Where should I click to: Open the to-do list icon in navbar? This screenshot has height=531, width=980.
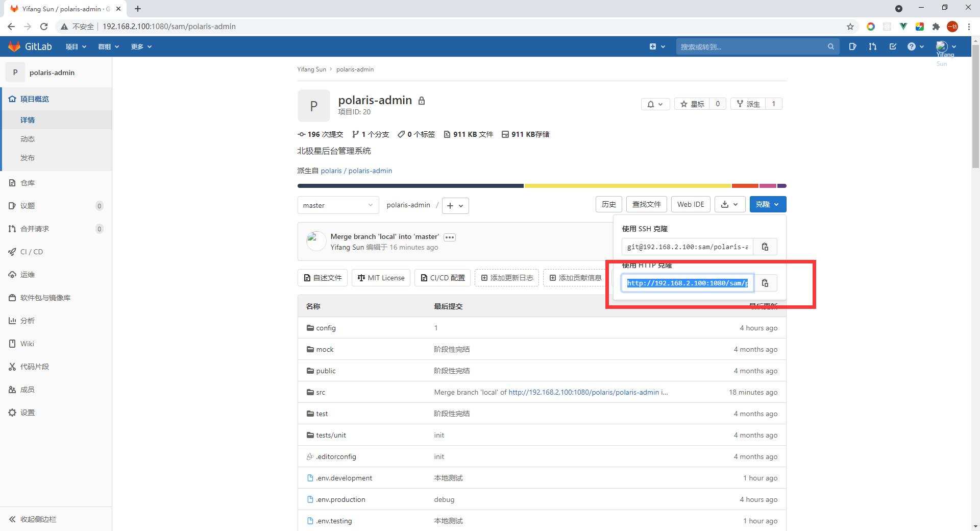893,46
